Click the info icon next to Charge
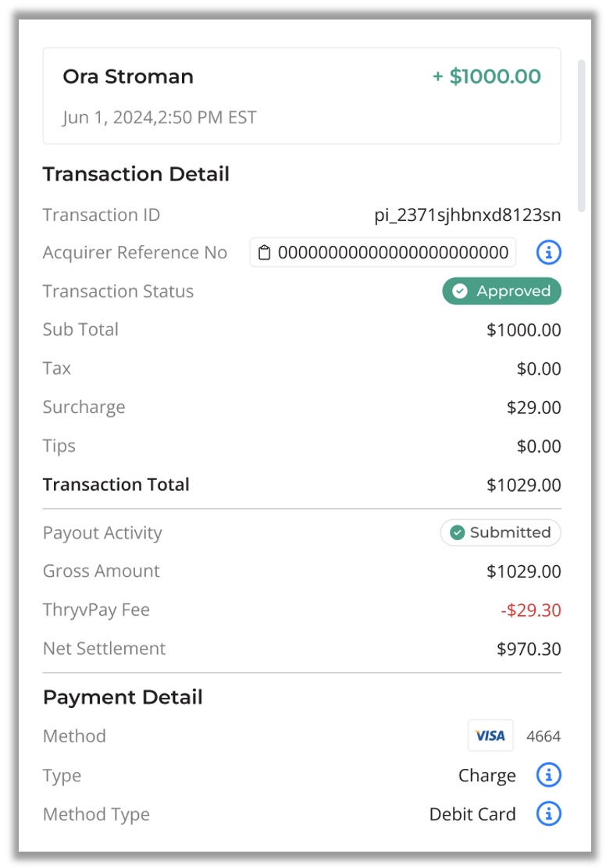This screenshot has width=606, height=868. click(548, 775)
